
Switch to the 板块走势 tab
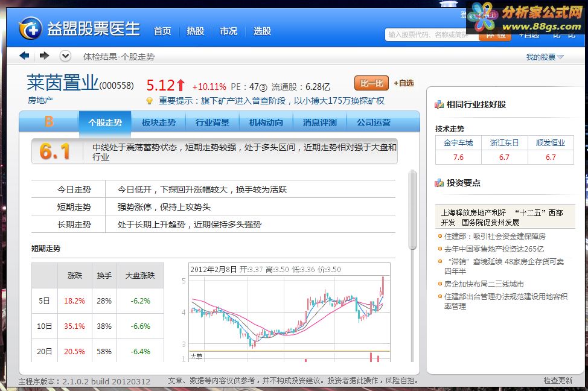159,122
